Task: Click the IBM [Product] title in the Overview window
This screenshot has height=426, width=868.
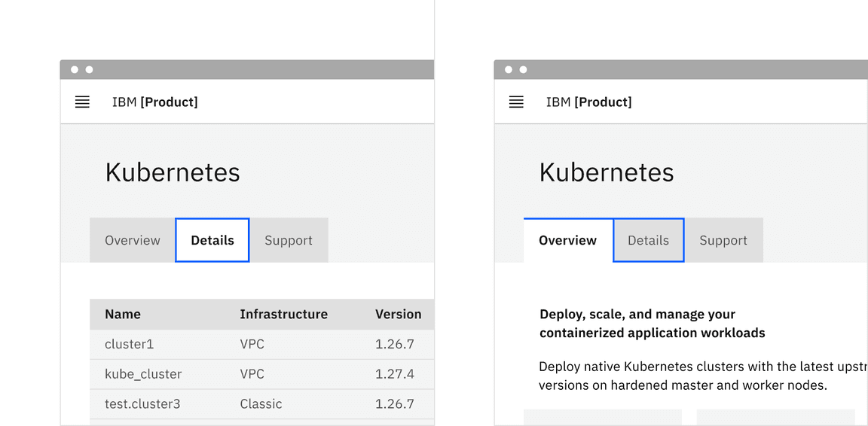Action: pos(589,102)
